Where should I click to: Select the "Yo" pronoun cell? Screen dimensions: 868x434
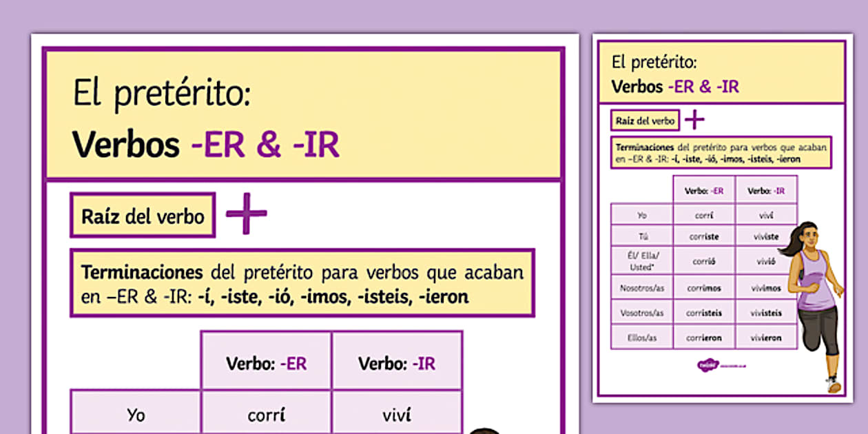tap(135, 413)
